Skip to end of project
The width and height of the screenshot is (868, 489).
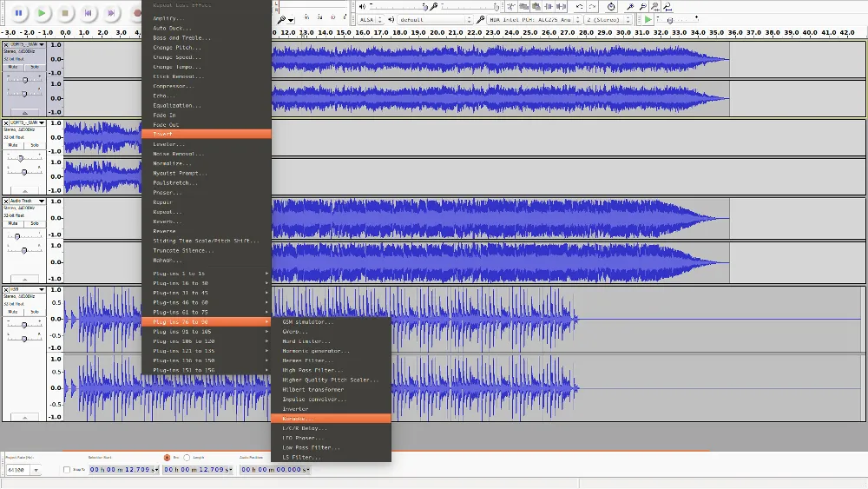(111, 13)
